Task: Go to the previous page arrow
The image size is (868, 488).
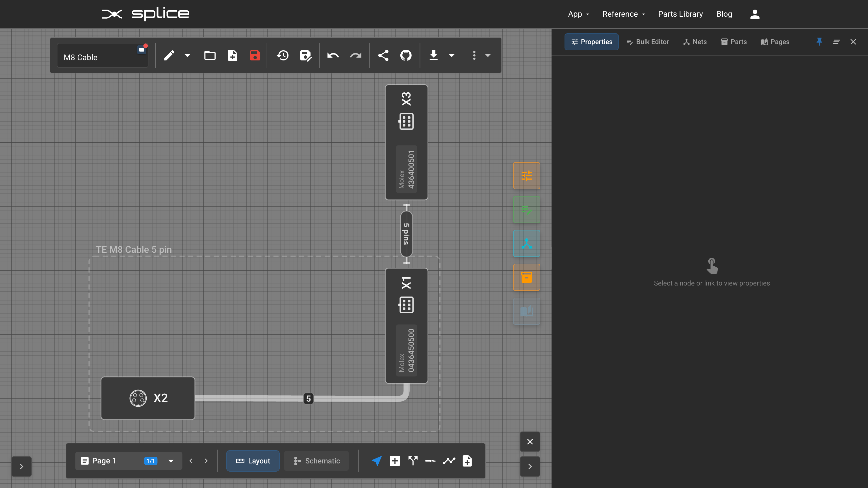Action: coord(191,461)
